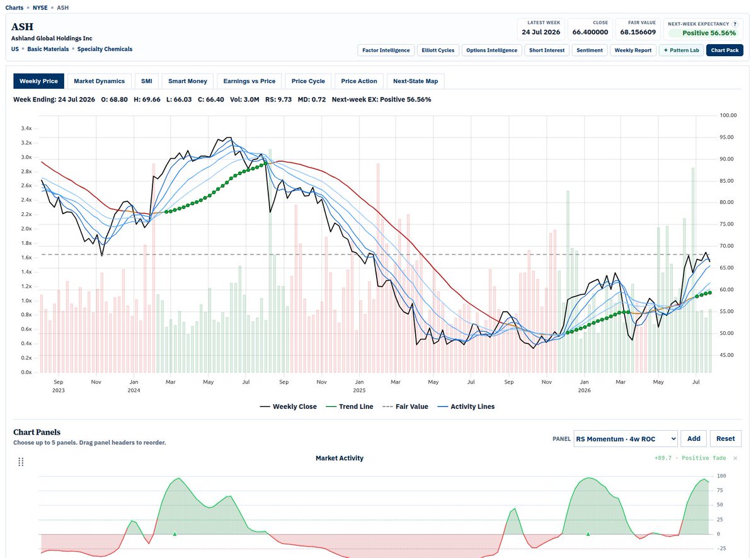Open the Chart Pack
This screenshot has height=558, width=756.
tap(724, 50)
